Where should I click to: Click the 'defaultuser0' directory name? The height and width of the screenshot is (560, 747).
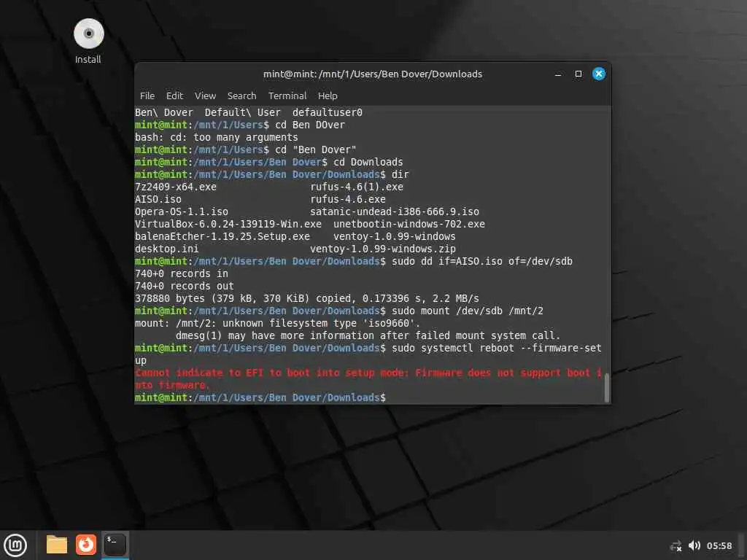pos(328,112)
